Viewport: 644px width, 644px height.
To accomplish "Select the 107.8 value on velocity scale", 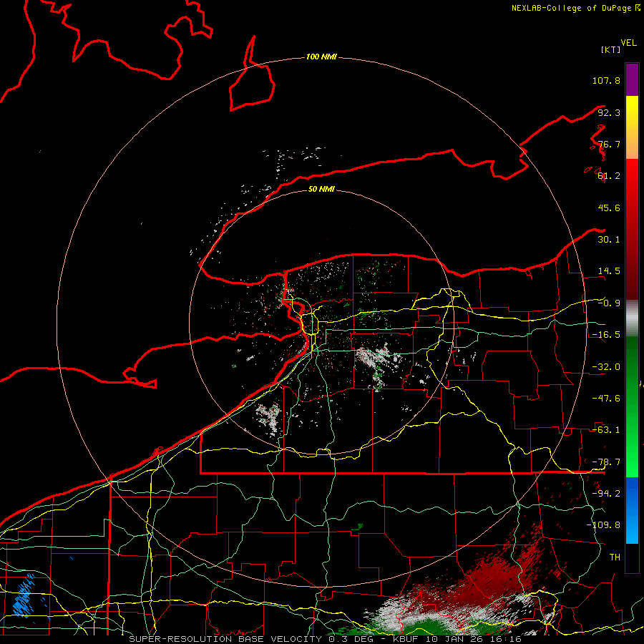I will (x=606, y=80).
